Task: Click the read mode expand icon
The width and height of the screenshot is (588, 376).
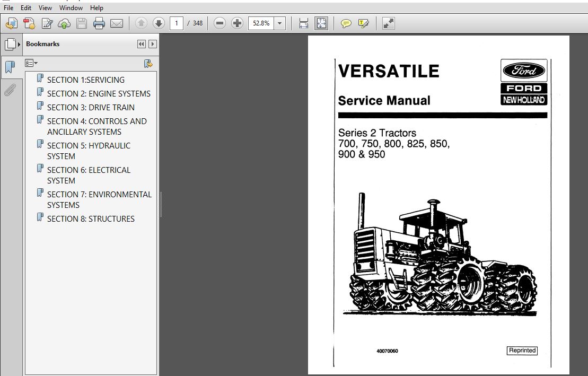Action: [388, 23]
